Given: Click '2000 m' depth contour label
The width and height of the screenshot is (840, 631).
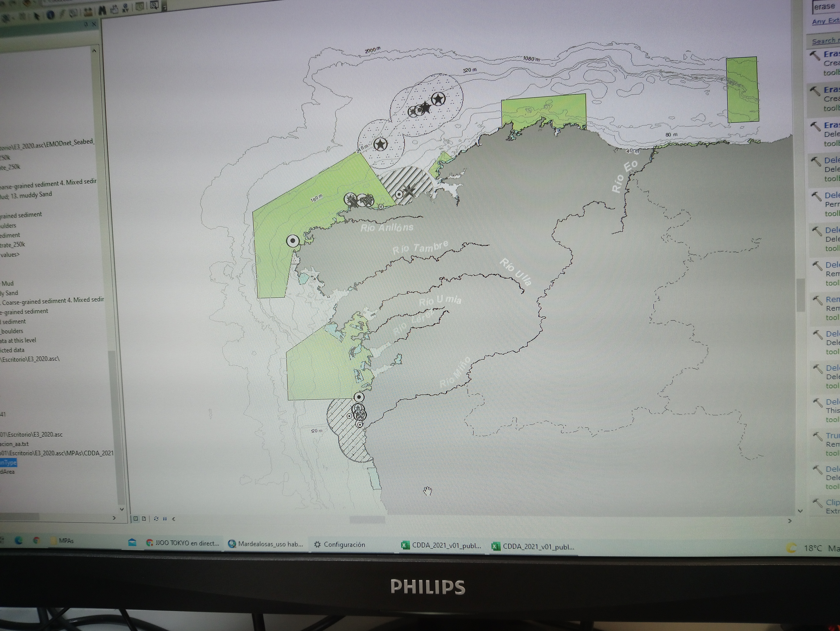Looking at the screenshot, I should coord(372,50).
